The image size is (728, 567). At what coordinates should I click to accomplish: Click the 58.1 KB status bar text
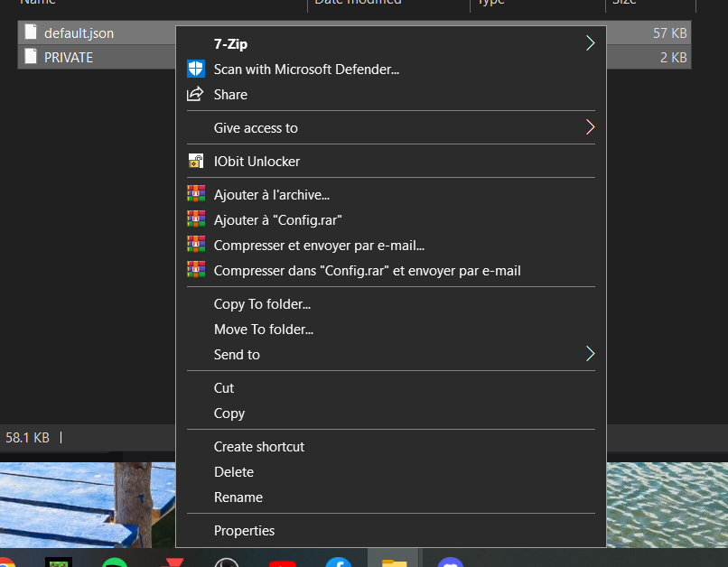27,438
